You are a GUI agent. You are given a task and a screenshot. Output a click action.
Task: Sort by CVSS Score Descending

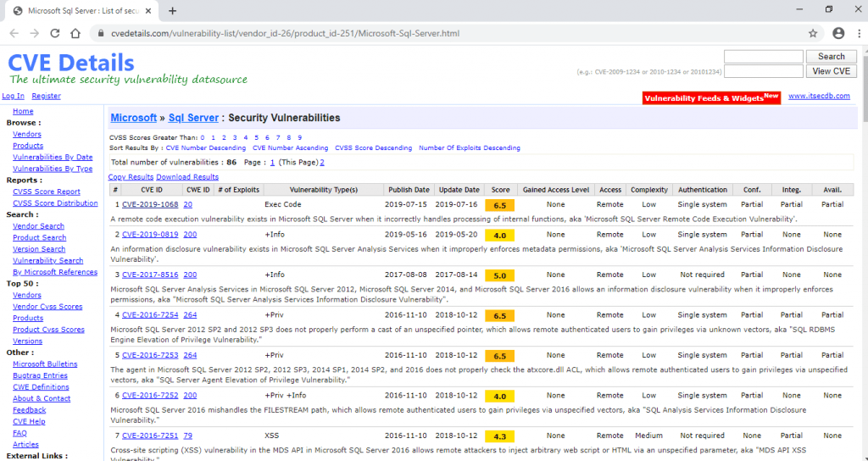[373, 147]
